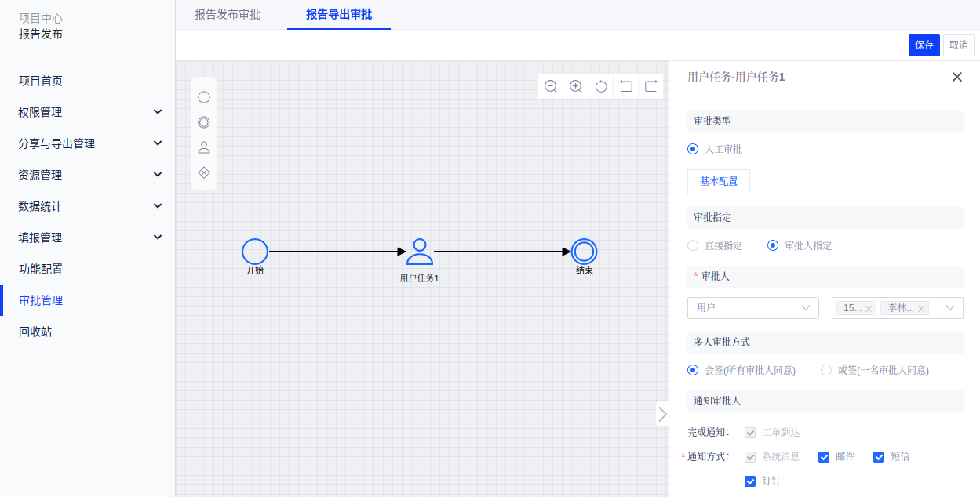Click the undo arrow icon on canvas toolbar
Screen dimensions: 980x497
tap(626, 86)
